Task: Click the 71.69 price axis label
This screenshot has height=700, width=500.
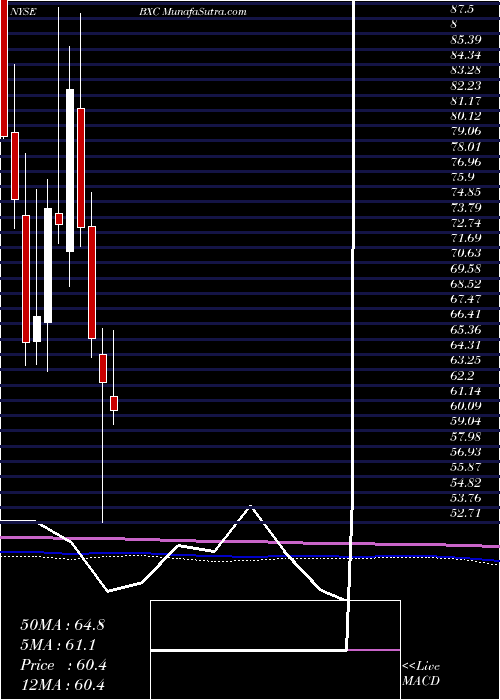Action: point(466,238)
